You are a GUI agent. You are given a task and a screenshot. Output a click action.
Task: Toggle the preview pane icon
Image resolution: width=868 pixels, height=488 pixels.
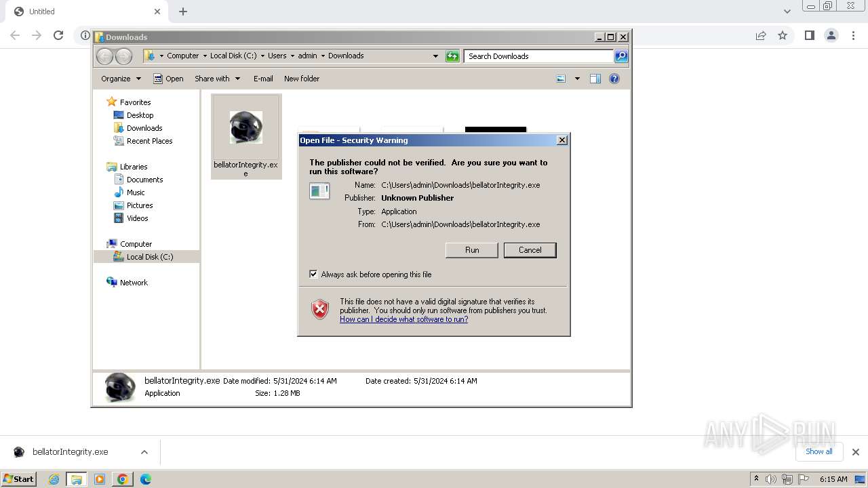pos(595,79)
